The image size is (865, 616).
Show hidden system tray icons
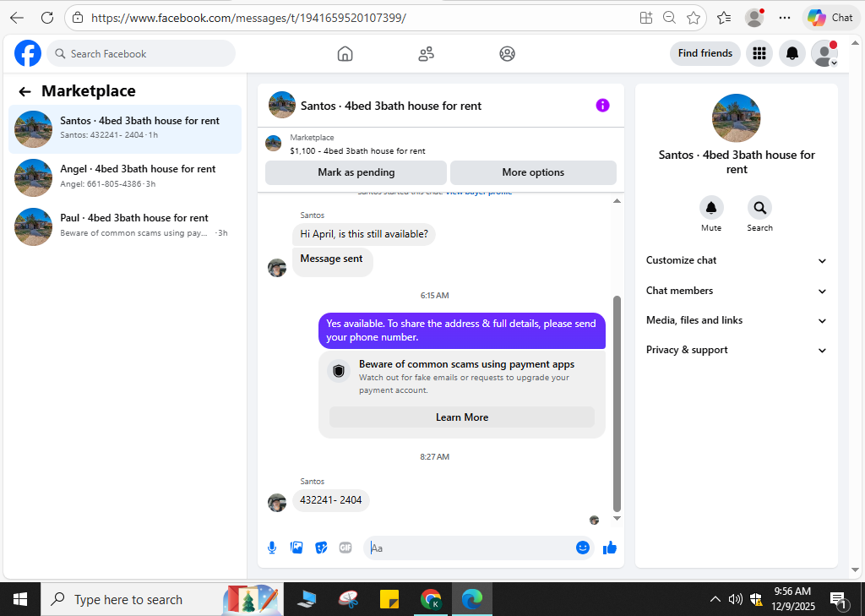tap(715, 599)
